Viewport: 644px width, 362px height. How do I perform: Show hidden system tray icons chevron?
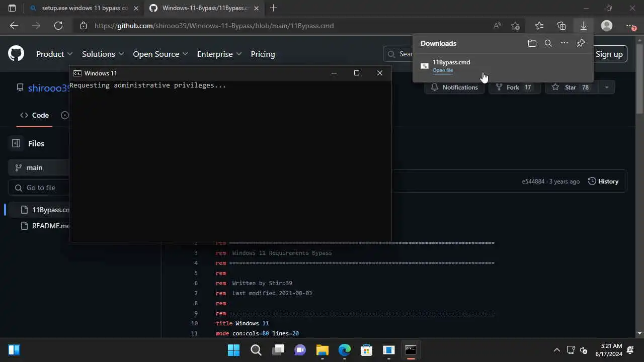556,350
